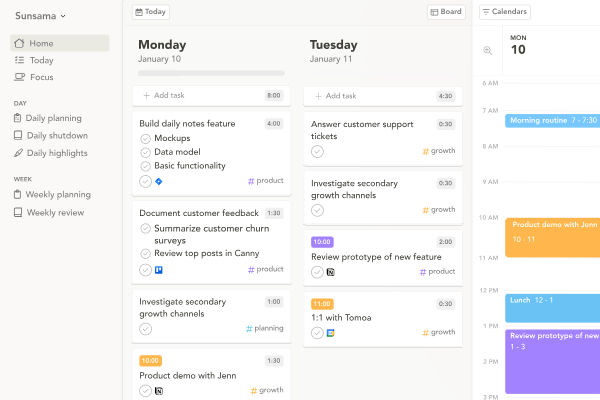
Task: Select Daily planning in the sidebar
Action: (54, 118)
